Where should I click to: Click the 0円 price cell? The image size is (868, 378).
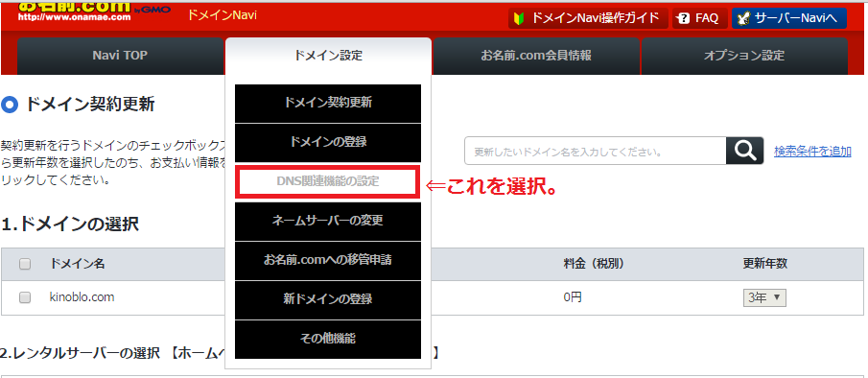pyautogui.click(x=573, y=297)
